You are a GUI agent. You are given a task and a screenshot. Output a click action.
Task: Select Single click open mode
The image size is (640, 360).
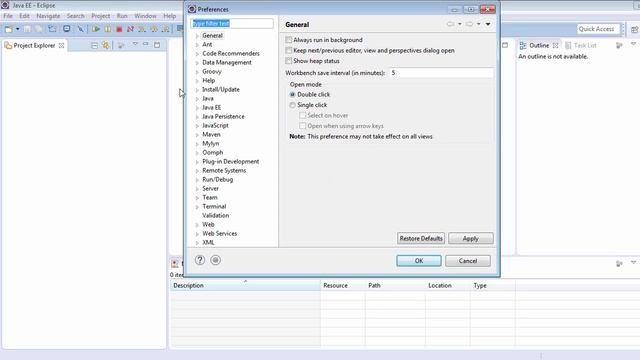(292, 105)
